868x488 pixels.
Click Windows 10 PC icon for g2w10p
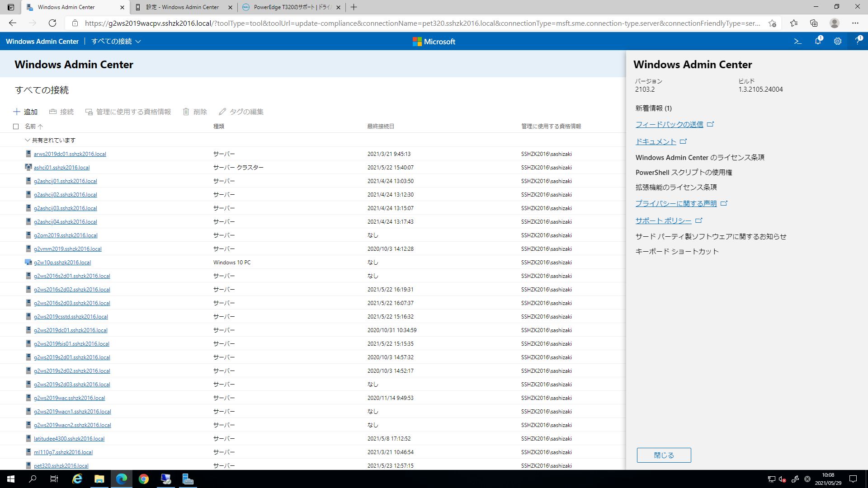click(28, 262)
